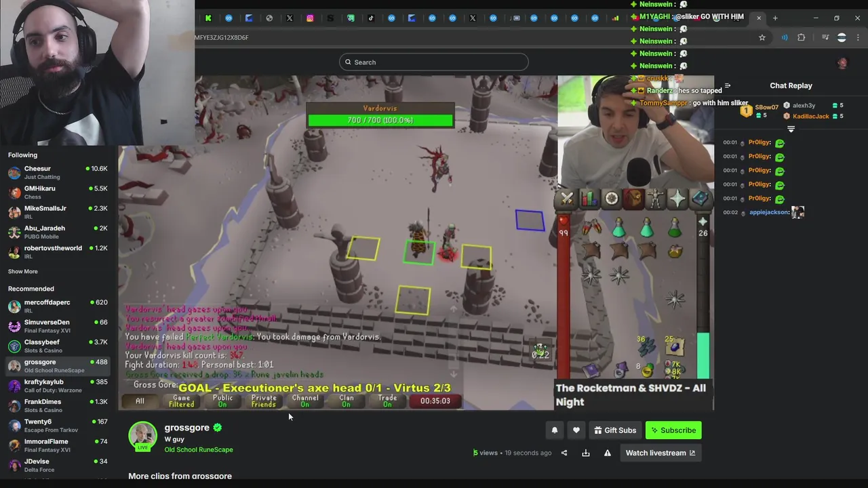Open the Quest compass tab in game
Screen dimensions: 868x488
click(x=611, y=199)
